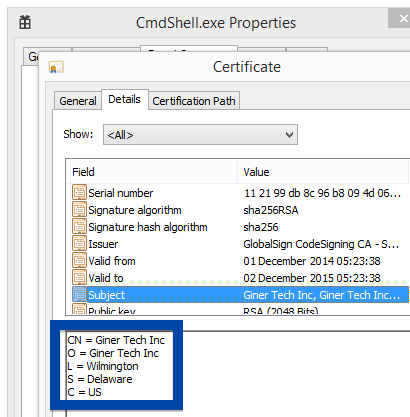Click the Serial number field icon

pyautogui.click(x=79, y=193)
